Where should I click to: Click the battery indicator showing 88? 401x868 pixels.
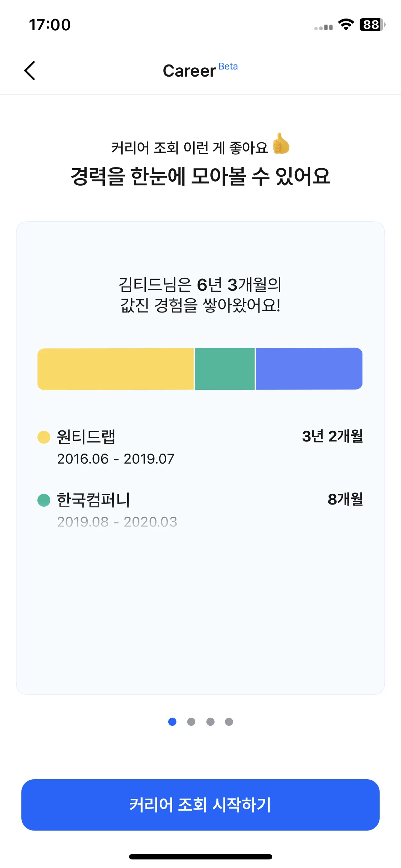372,25
